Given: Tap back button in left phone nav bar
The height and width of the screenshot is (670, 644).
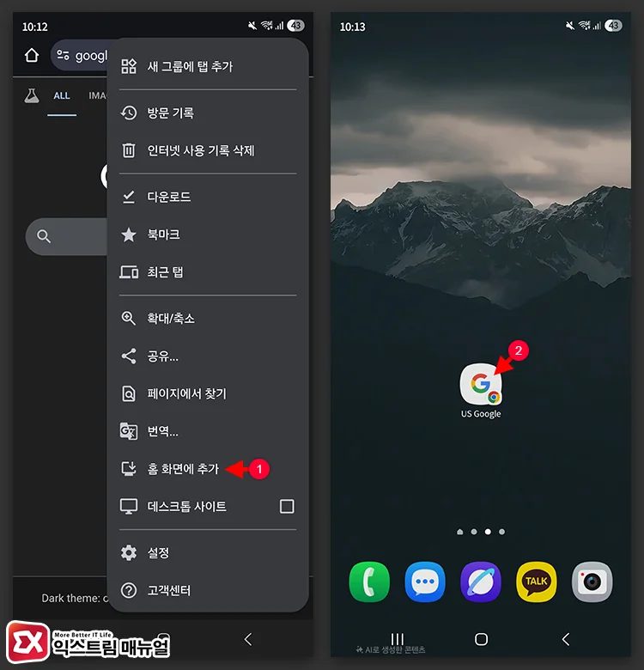Looking at the screenshot, I should 248,639.
